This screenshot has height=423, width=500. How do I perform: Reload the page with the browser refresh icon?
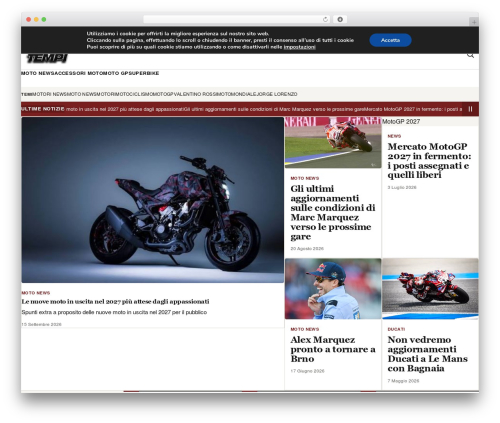click(325, 19)
